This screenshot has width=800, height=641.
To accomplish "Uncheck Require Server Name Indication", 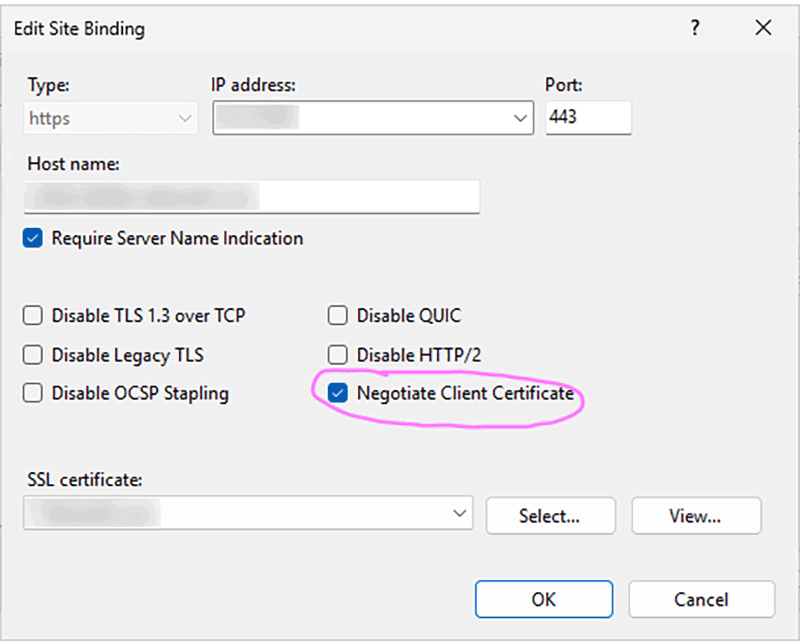I will pyautogui.click(x=33, y=238).
